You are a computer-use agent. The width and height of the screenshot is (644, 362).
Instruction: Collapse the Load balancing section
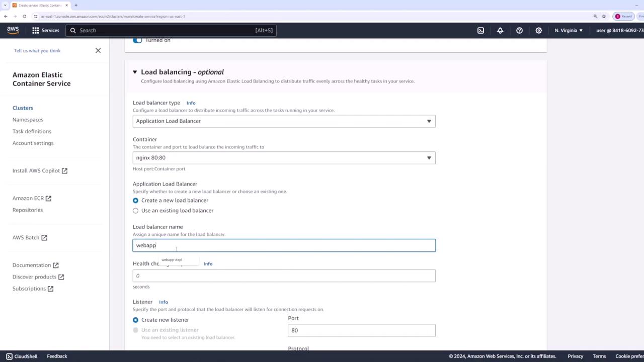pyautogui.click(x=135, y=72)
